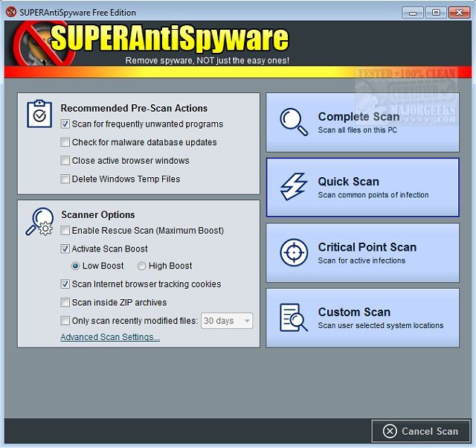The width and height of the screenshot is (476, 448).
Task: Click the text Scan user selected system locations
Action: point(381,325)
